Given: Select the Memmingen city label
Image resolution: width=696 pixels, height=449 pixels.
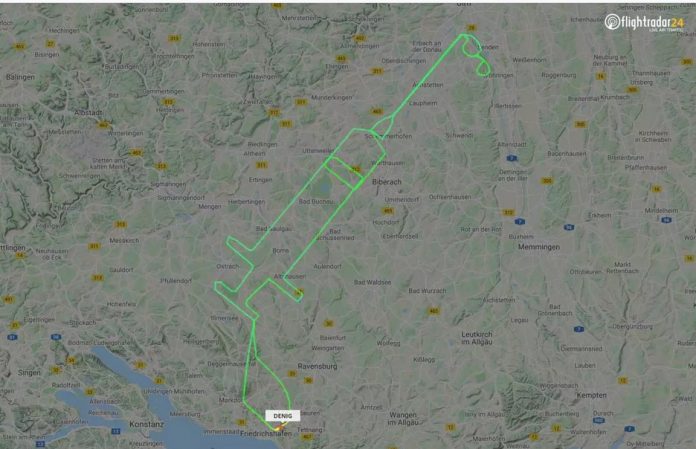Looking at the screenshot, I should (x=538, y=247).
